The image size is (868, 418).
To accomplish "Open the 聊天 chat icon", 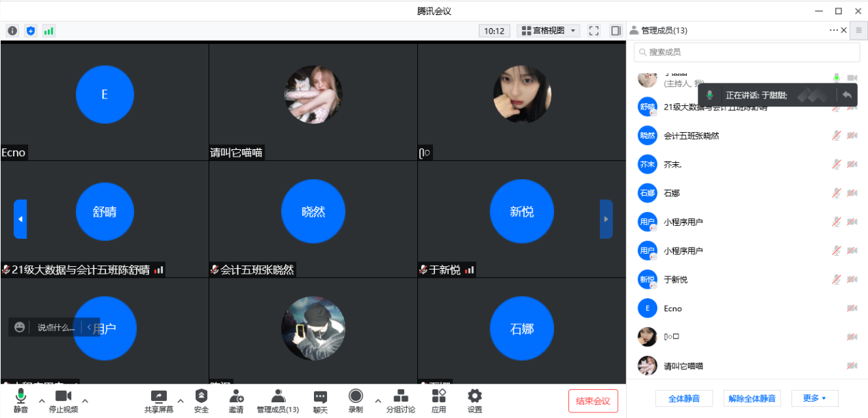I will tap(320, 400).
